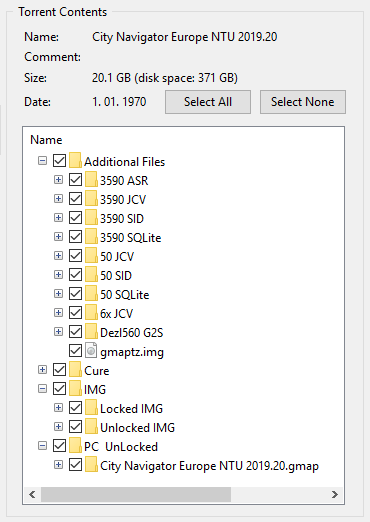The width and height of the screenshot is (370, 522).
Task: Click the scroll right arrow
Action: point(335,494)
